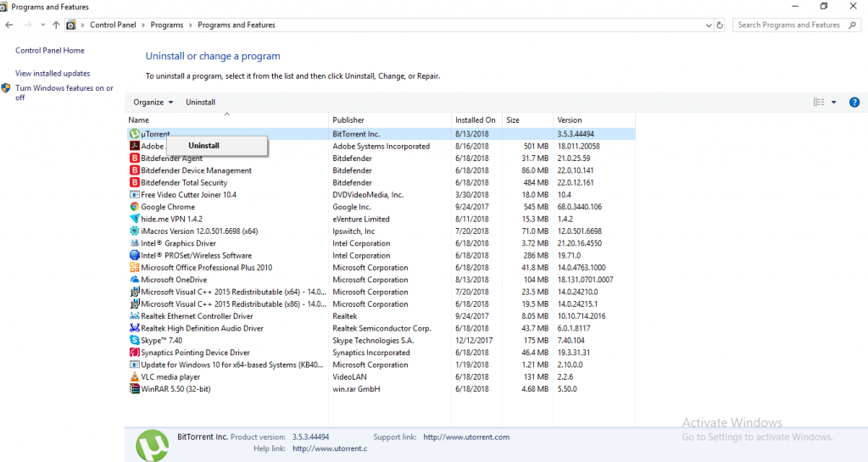Open the Control Panel Home link
Screen dimensions: 868x462
50,50
